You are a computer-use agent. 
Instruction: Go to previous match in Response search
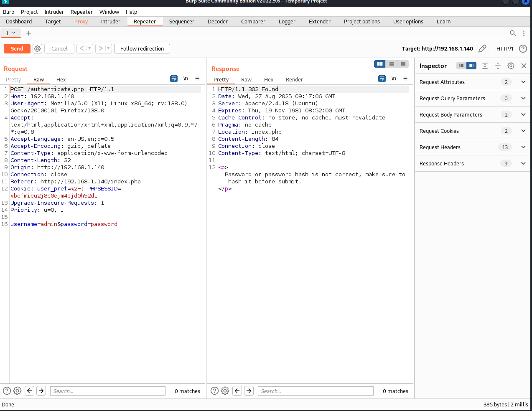[x=237, y=391]
